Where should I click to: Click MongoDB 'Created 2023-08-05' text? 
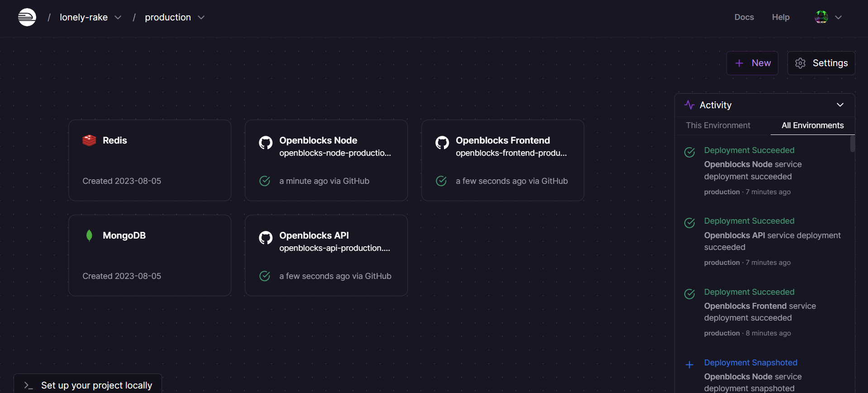pos(122,276)
